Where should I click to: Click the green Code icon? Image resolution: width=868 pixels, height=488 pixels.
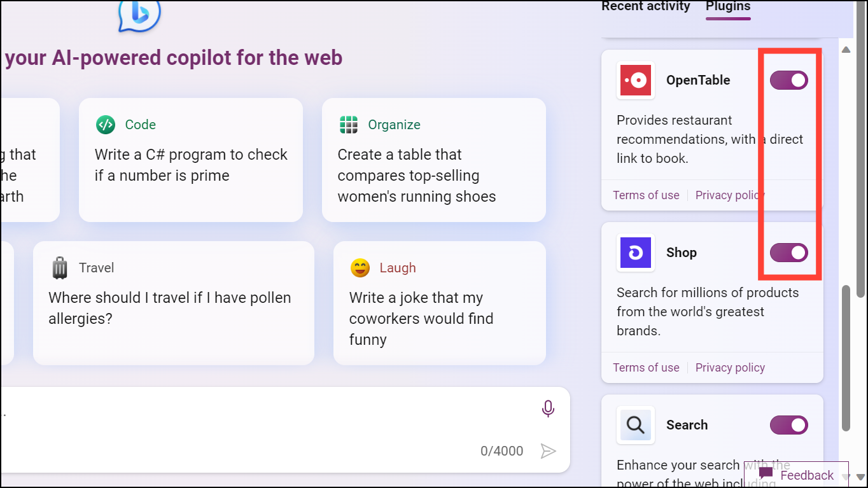pos(106,125)
